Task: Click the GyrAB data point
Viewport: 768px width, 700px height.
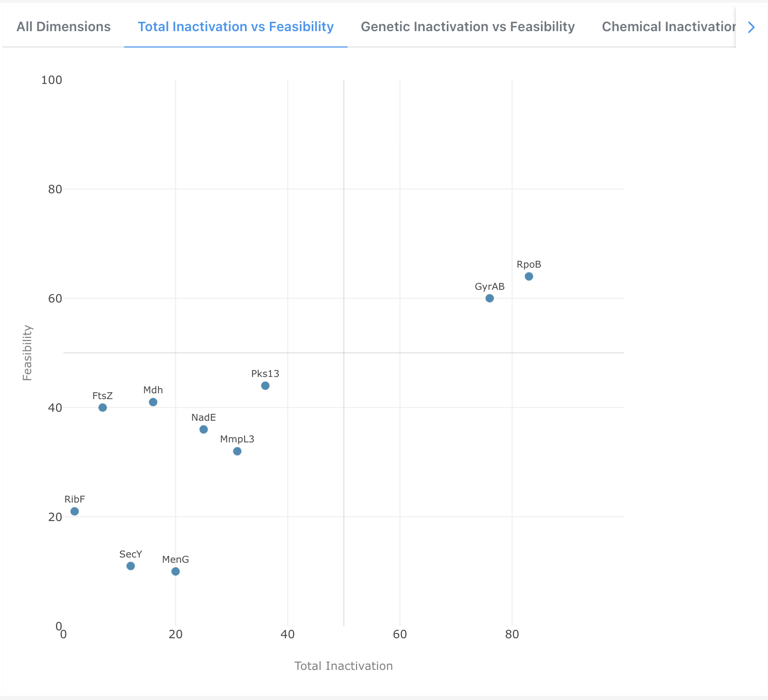Action: coord(490,298)
